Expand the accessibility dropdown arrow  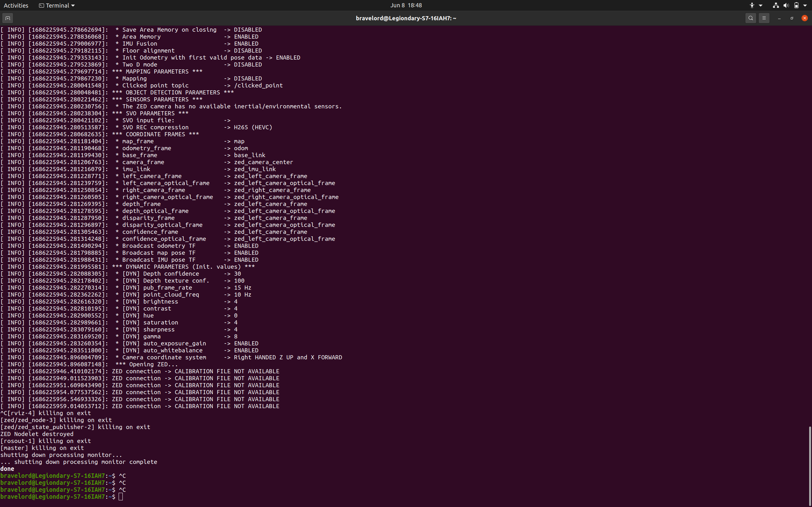click(761, 5)
